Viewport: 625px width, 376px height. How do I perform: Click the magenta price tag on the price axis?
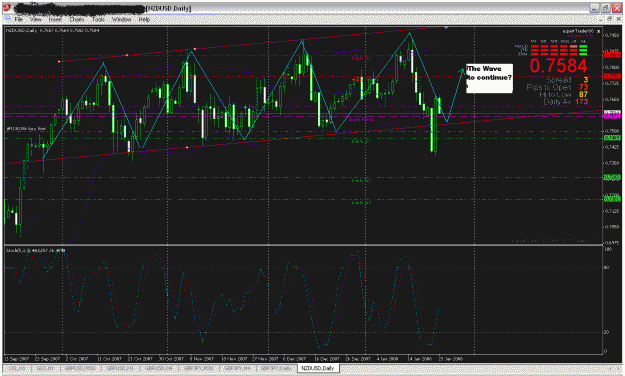click(x=612, y=116)
